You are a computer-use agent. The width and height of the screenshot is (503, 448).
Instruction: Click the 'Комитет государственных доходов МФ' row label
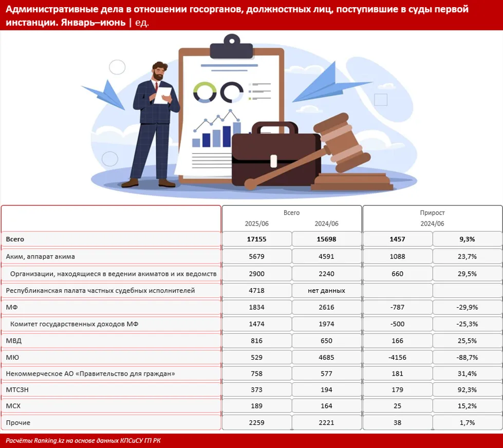click(74, 324)
